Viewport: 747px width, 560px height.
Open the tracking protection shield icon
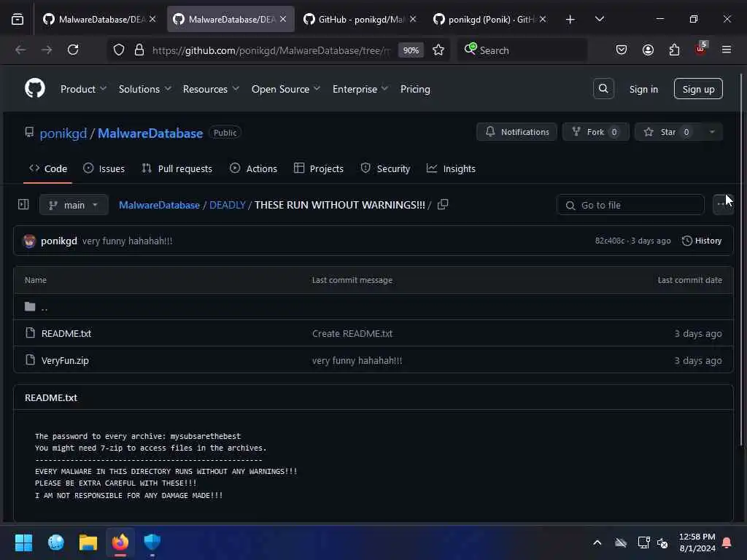point(119,50)
